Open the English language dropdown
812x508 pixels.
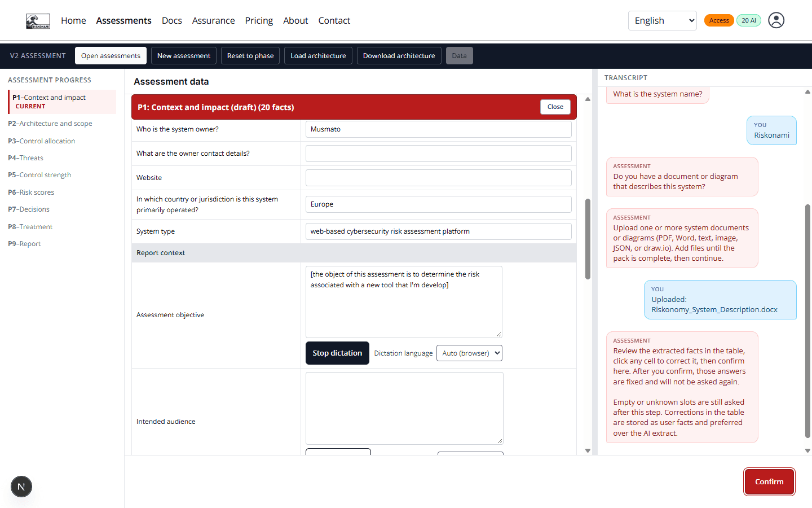point(663,21)
